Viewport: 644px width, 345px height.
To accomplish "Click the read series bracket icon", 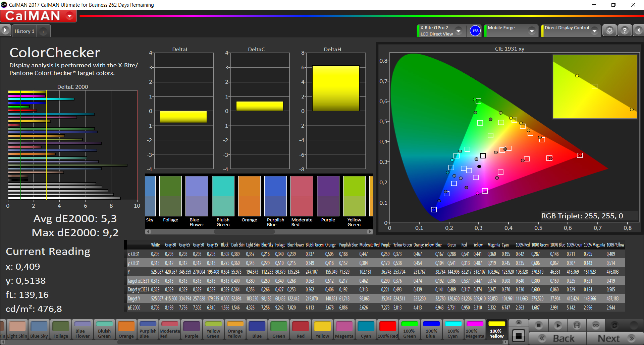I will [x=577, y=325].
